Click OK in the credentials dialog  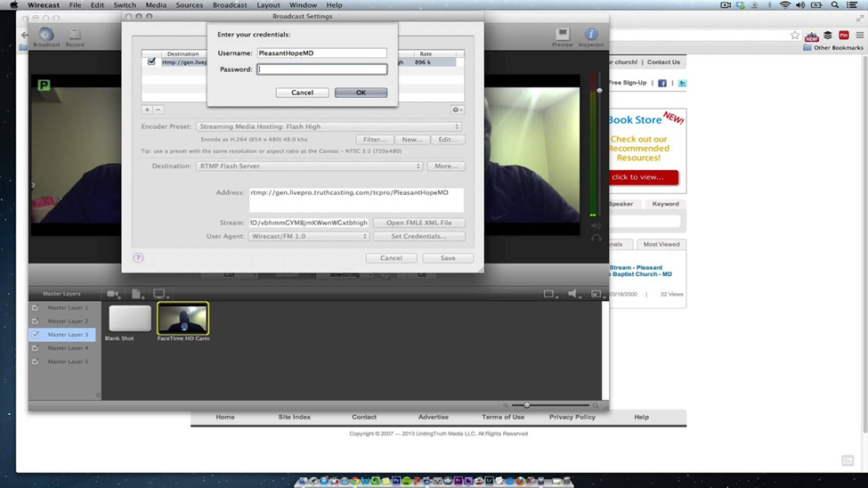point(361,93)
